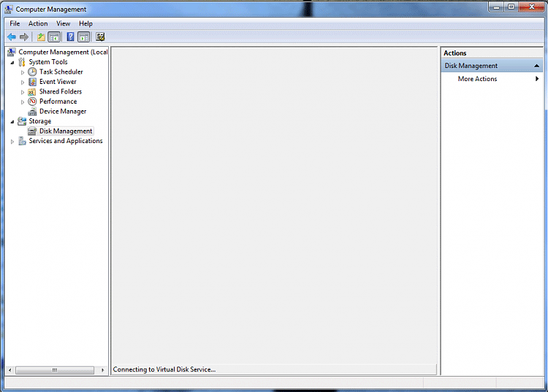Click the Back arrow toolbar icon

(x=12, y=36)
